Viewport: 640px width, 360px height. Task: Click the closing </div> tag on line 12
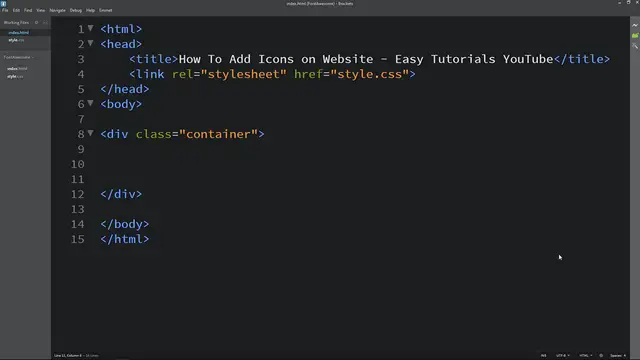[121, 194]
